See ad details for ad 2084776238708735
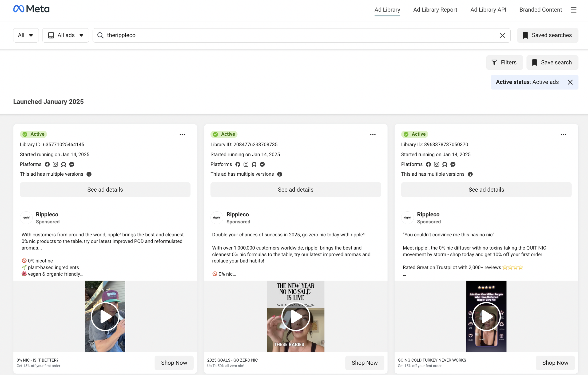The width and height of the screenshot is (588, 375). coord(296,190)
